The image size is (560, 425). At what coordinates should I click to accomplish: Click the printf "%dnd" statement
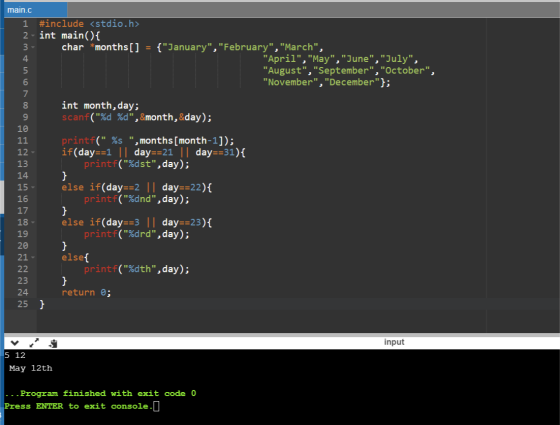[136, 199]
